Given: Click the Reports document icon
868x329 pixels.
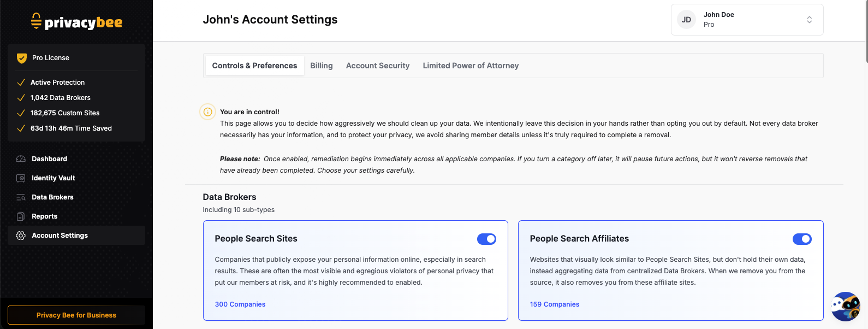Looking at the screenshot, I should point(21,216).
